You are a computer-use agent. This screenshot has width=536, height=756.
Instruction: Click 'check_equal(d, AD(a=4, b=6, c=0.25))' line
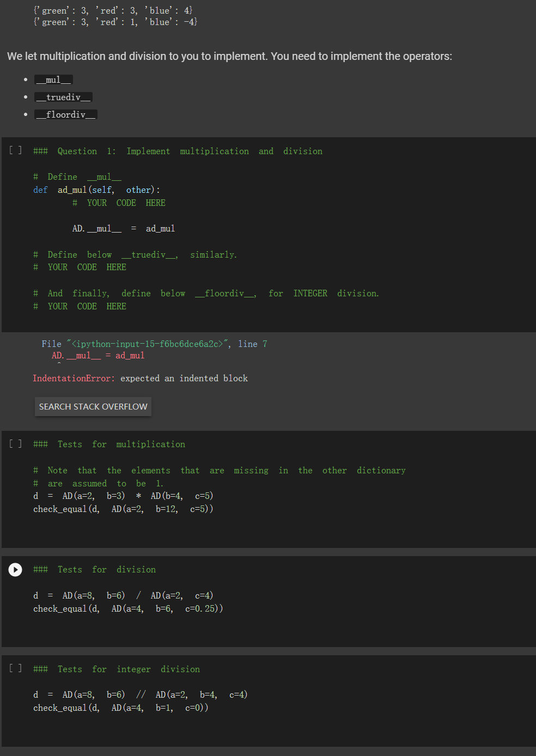tap(128, 609)
